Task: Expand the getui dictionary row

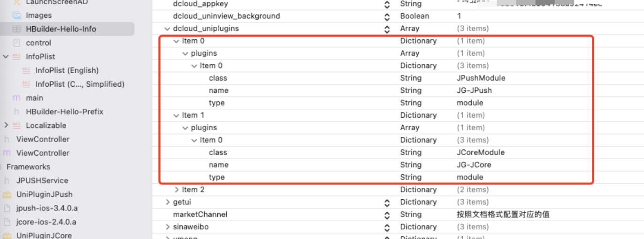Action: click(168, 202)
